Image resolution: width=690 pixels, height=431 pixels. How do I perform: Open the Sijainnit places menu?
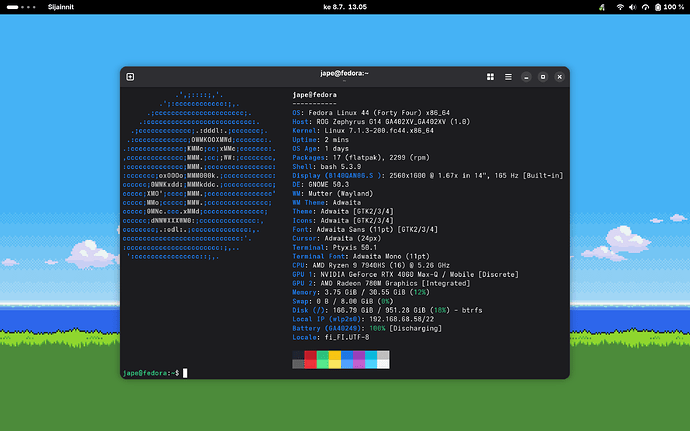pyautogui.click(x=61, y=7)
